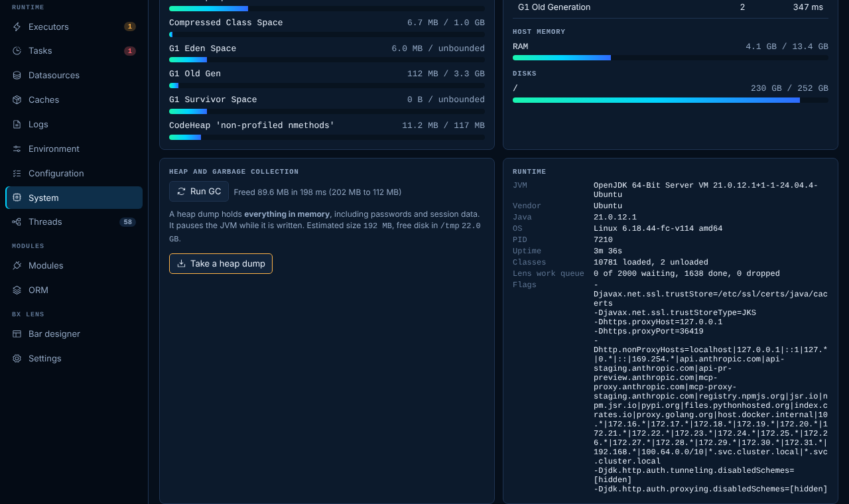Click '10781 loaded, 2 unloaded' classes value
This screenshot has height=504, width=849.
(x=651, y=263)
